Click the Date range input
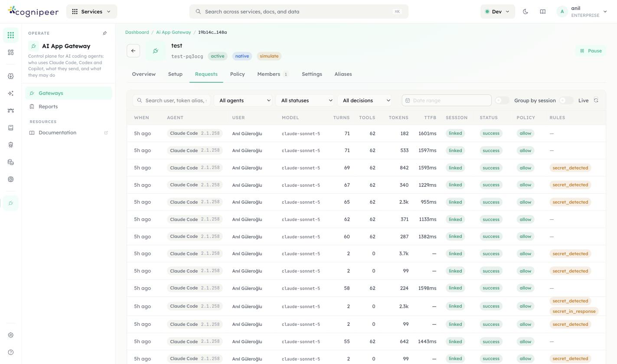The height and width of the screenshot is (364, 617). 447,101
